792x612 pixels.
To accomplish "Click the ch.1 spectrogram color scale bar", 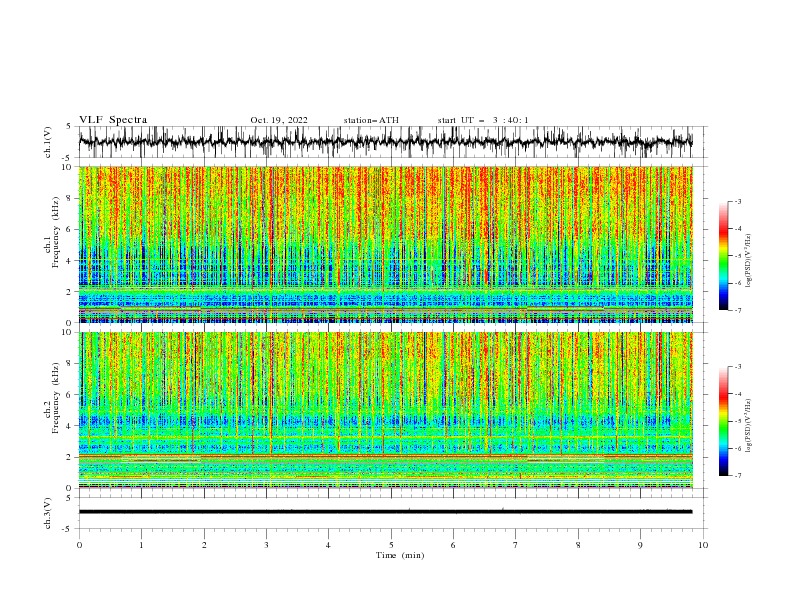I will pos(723,256).
